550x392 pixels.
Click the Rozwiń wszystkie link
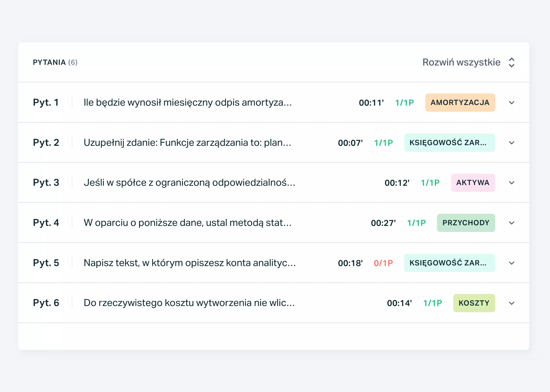click(461, 62)
